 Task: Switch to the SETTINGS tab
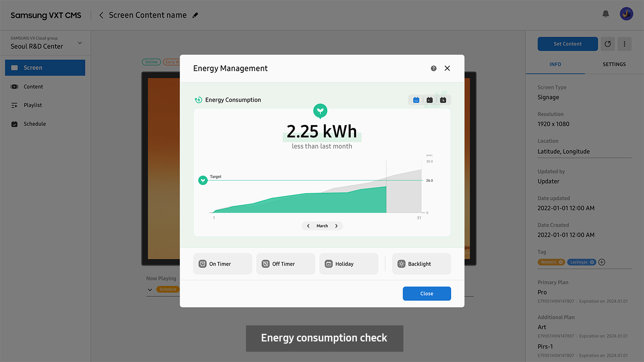point(614,64)
